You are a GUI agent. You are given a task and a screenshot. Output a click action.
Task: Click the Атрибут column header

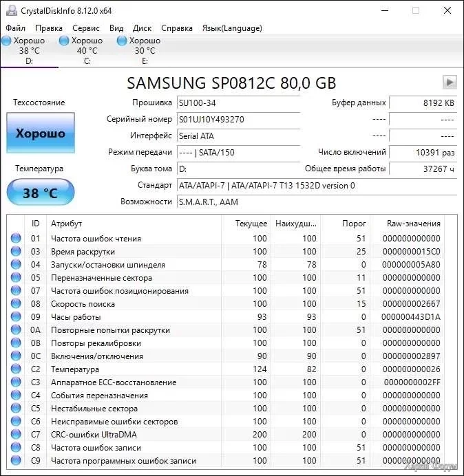point(134,224)
